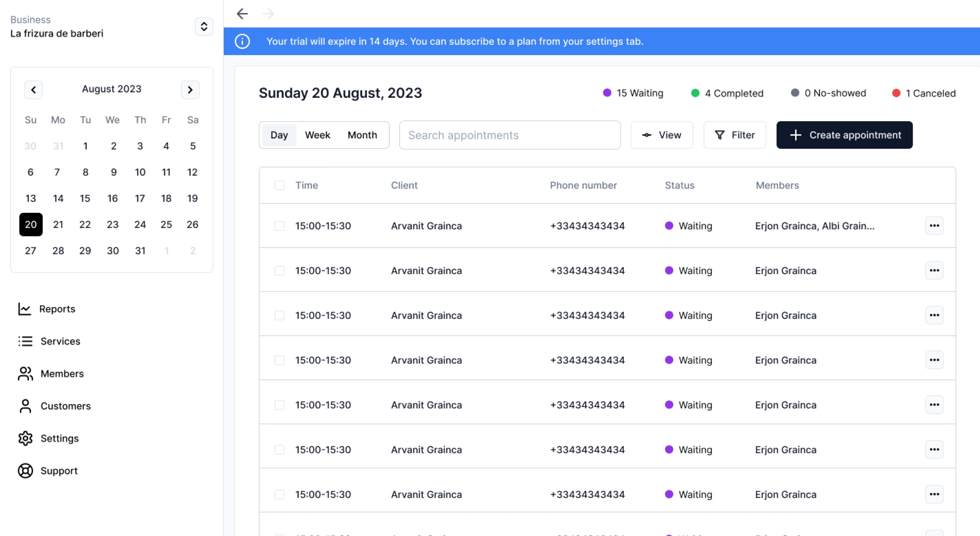Open the Members people icon
The width and height of the screenshot is (980, 536).
coord(25,374)
